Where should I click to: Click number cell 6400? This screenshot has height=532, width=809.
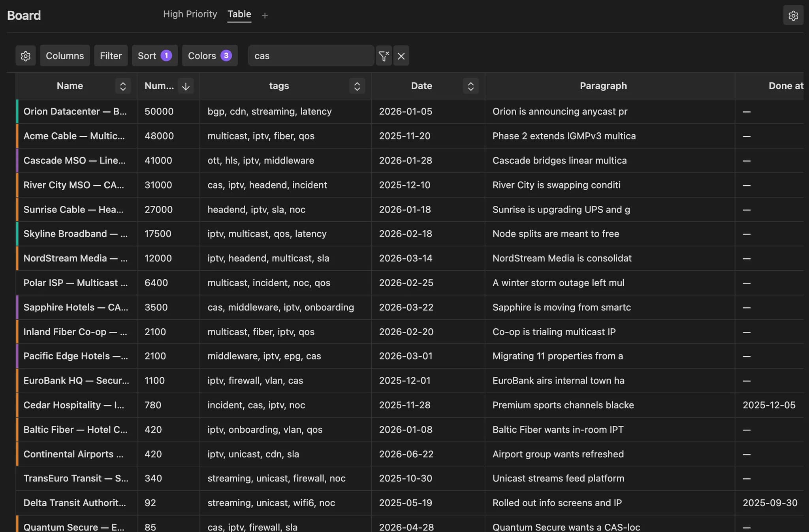pos(156,283)
